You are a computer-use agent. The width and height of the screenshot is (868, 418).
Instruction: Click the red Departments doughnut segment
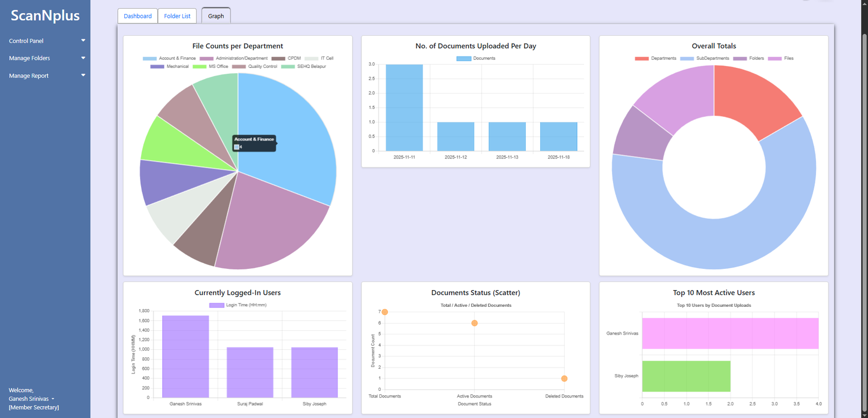(754, 100)
